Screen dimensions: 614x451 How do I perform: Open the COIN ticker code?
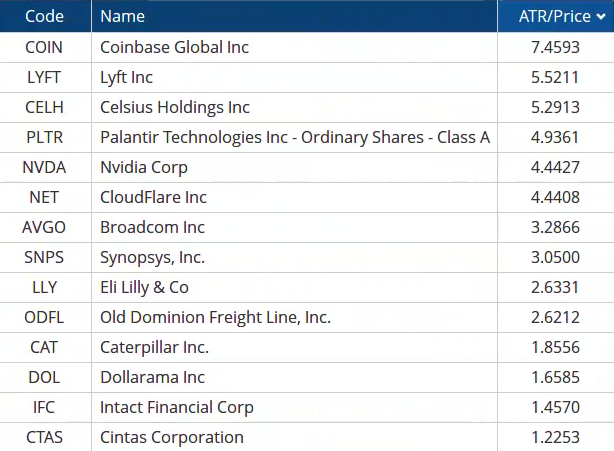[44, 47]
